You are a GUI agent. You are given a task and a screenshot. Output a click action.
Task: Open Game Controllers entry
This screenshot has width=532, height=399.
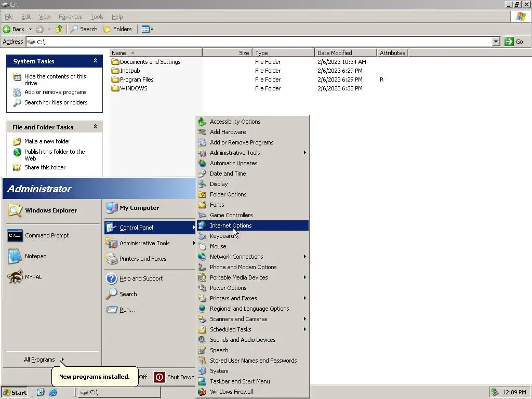[x=253, y=215]
